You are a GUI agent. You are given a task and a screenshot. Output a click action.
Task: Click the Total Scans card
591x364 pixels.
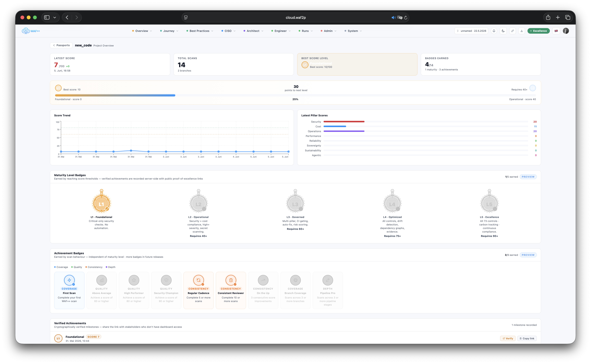click(234, 64)
